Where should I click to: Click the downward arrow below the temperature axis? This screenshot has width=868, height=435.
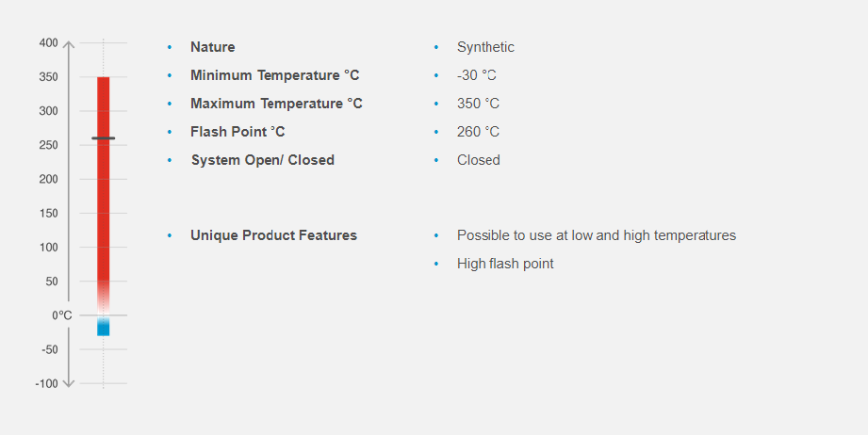click(x=69, y=382)
